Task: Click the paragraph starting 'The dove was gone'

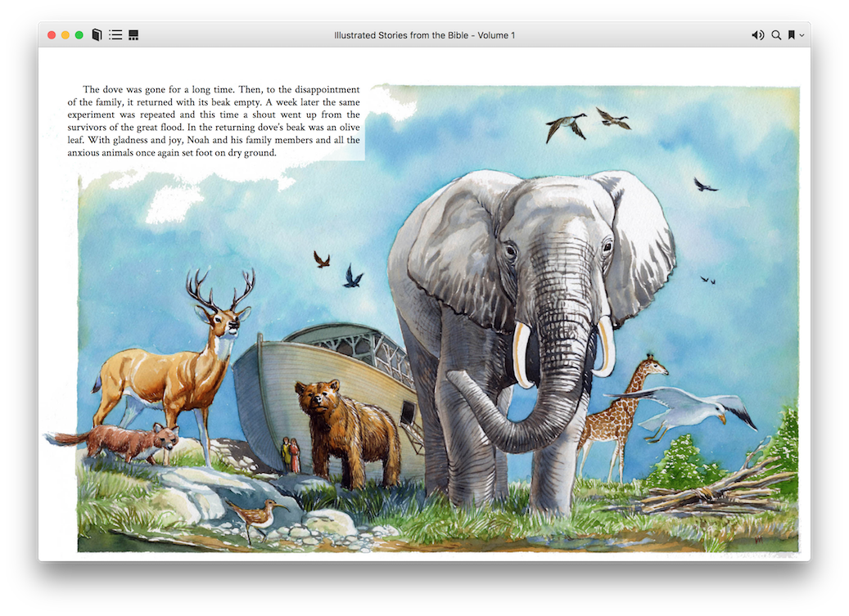Action: tap(214, 121)
